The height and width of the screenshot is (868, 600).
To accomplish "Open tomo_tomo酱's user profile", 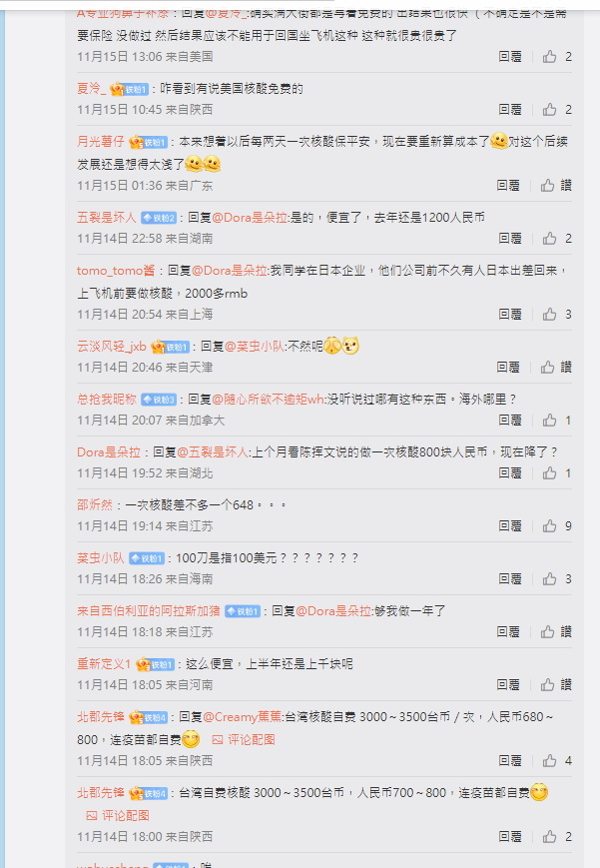I will pyautogui.click(x=116, y=271).
